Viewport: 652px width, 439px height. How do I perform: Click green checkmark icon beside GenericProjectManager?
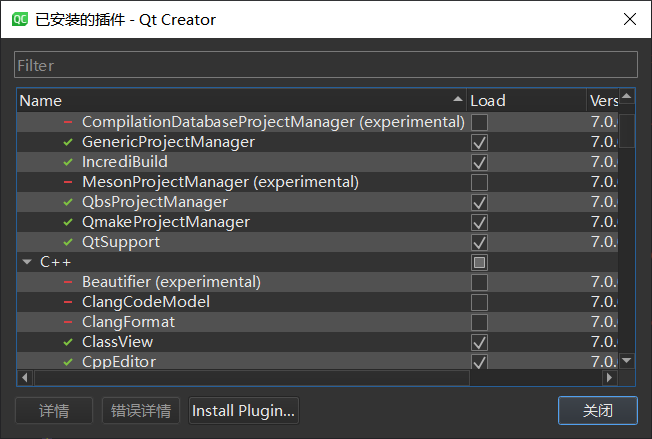68,142
